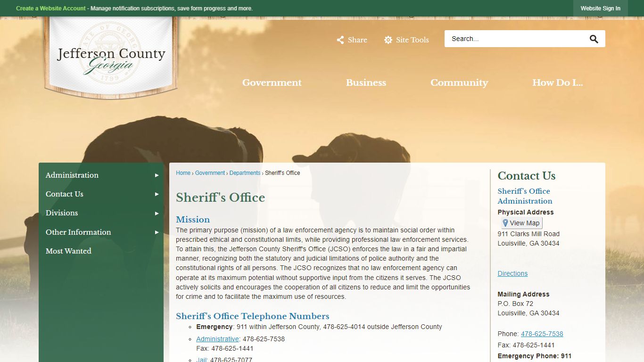The image size is (644, 362).
Task: Open the Business main menu
Action: point(366,82)
